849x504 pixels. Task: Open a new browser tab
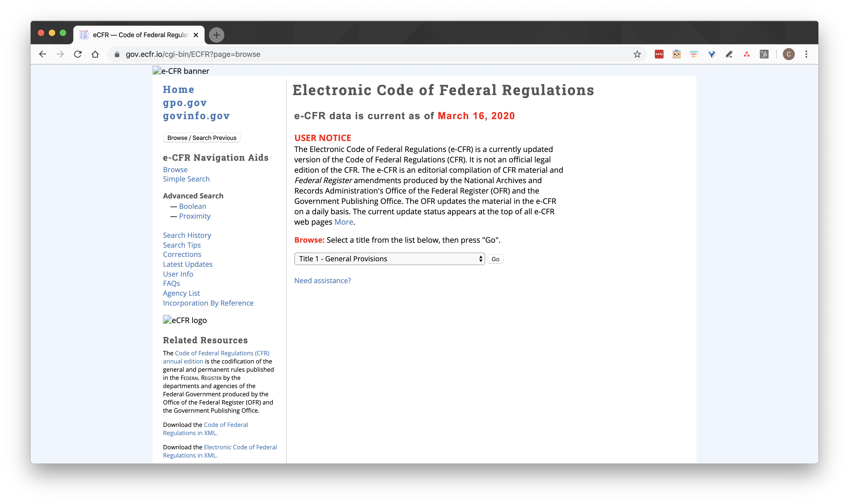point(217,35)
